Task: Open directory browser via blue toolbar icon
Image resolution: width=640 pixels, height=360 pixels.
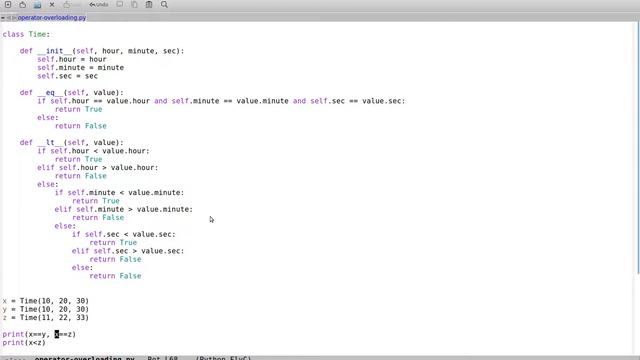Action: point(37,4)
